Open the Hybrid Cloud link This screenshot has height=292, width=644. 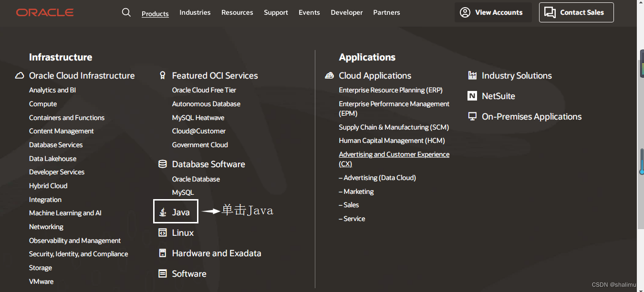48,186
